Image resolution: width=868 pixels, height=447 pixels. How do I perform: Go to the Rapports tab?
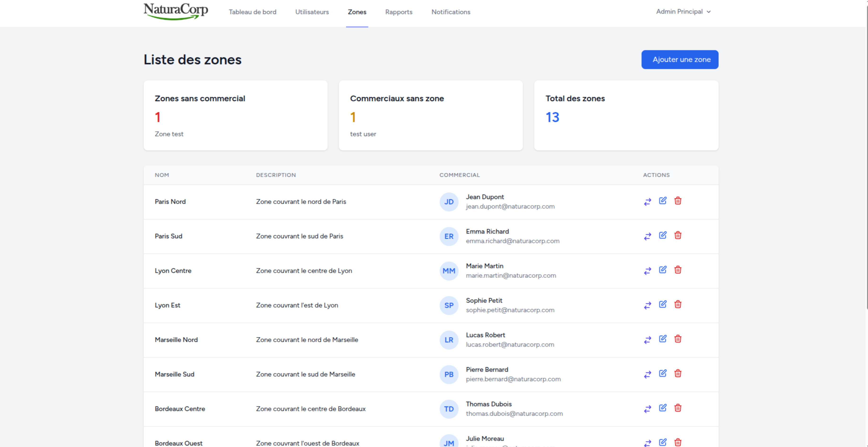[x=399, y=12]
